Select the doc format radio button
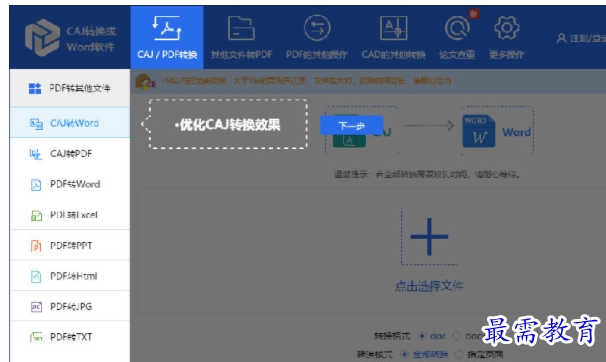 pos(422,336)
